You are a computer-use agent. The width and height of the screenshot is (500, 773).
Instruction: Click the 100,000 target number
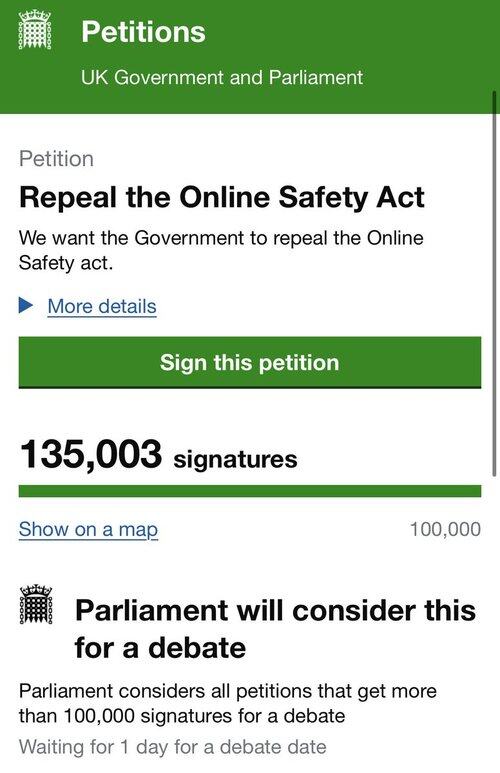coord(445,529)
